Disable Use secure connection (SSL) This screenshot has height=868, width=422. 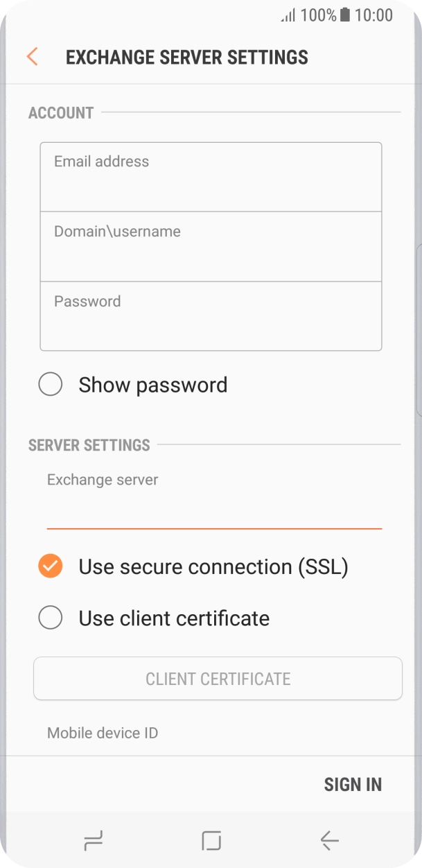pyautogui.click(x=50, y=566)
